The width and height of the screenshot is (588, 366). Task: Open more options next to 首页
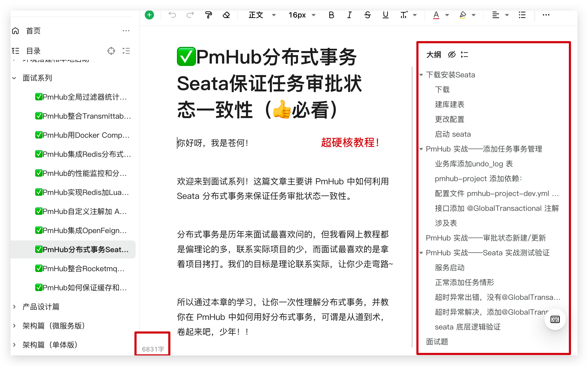[x=126, y=31]
